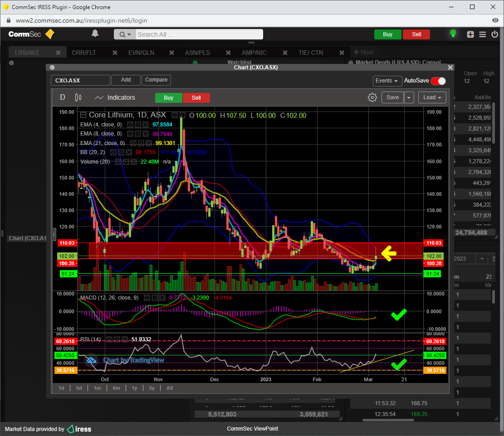Expand the arrow next to Save

(x=409, y=97)
